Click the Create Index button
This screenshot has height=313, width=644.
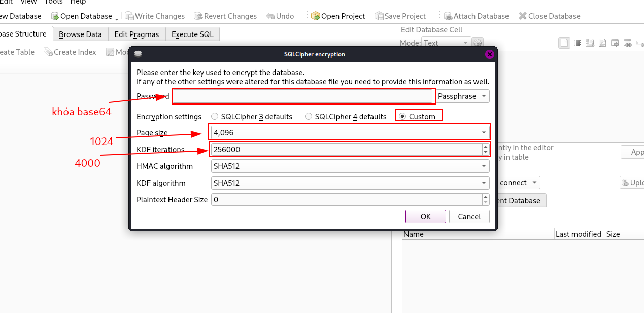coord(70,52)
